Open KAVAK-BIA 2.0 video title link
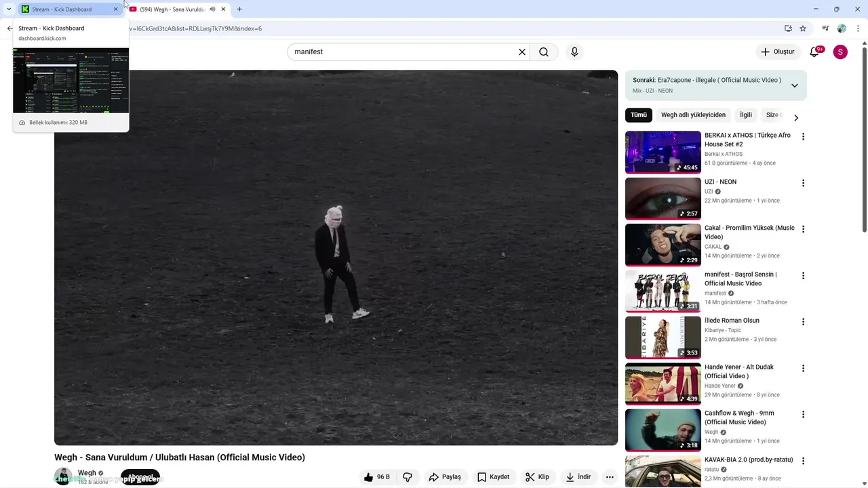The height and width of the screenshot is (488, 868). coord(749,460)
